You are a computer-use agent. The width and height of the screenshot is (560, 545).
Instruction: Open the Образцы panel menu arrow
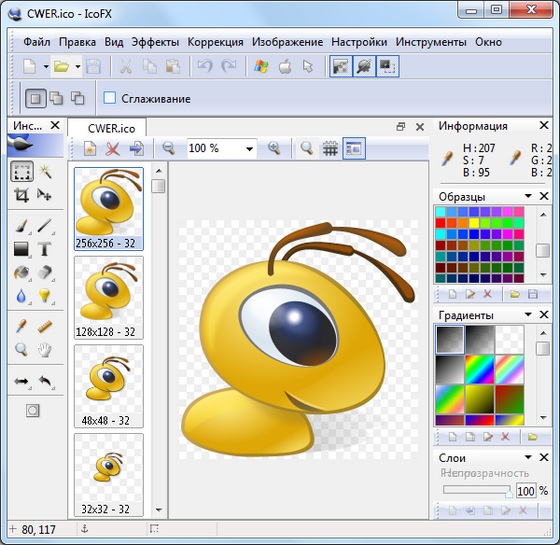click(x=528, y=196)
